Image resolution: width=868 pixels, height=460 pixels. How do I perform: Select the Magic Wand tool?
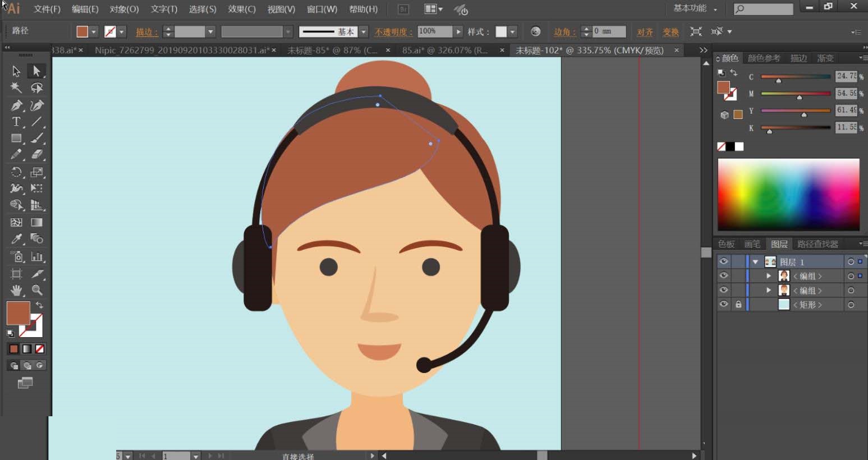pos(16,88)
